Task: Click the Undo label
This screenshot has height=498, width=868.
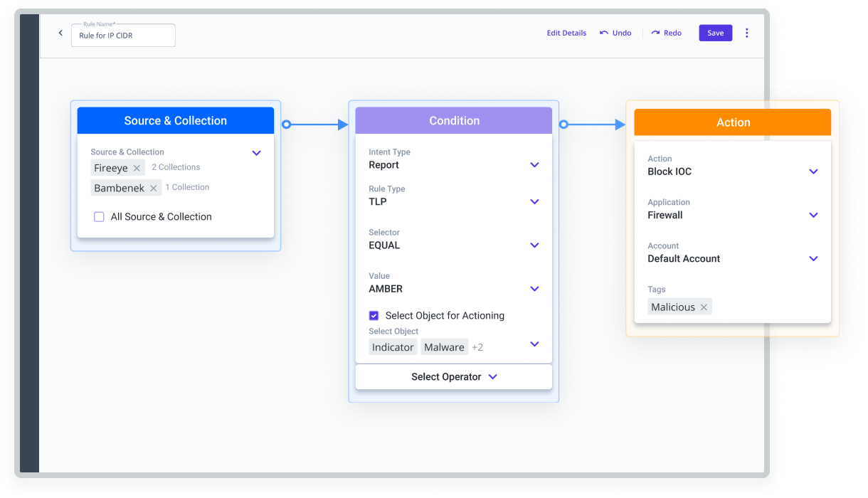Action: pyautogui.click(x=622, y=33)
